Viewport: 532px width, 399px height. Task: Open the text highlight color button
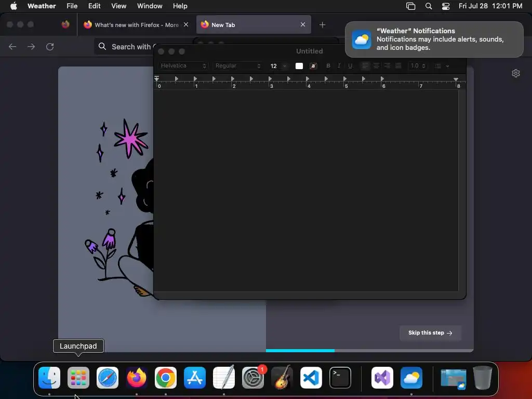coord(313,66)
